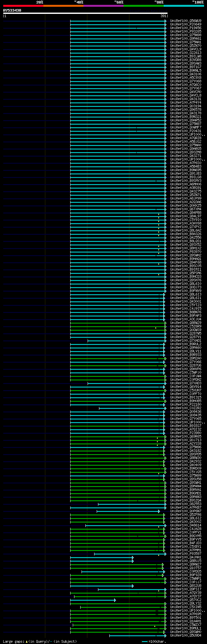This screenshot has height=644, width=207.
Task: Click the alignment bar for UniRef100_Q4JHA1
Action: click(x=102, y=557)
